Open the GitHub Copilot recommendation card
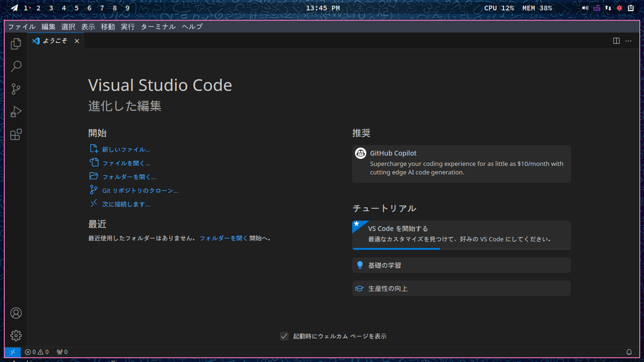The image size is (644, 362). (462, 164)
